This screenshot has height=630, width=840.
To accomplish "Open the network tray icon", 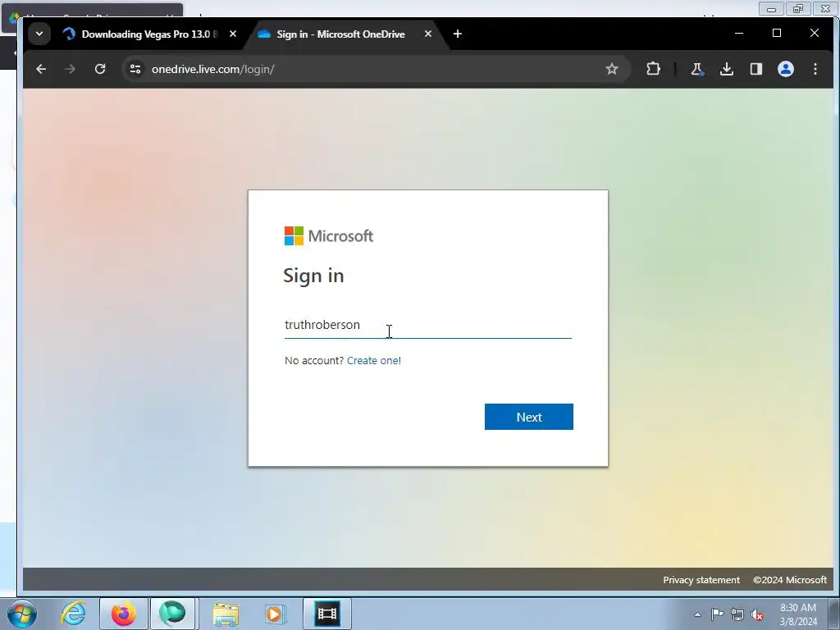I will point(737,615).
